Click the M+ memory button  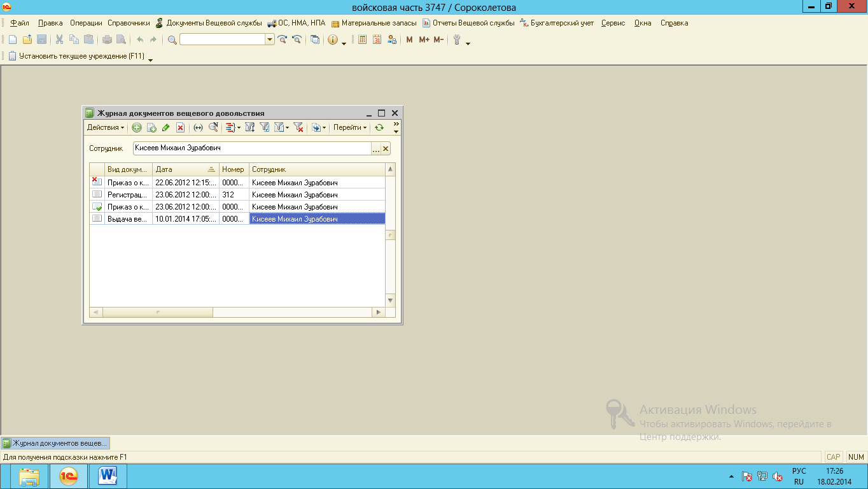424,39
